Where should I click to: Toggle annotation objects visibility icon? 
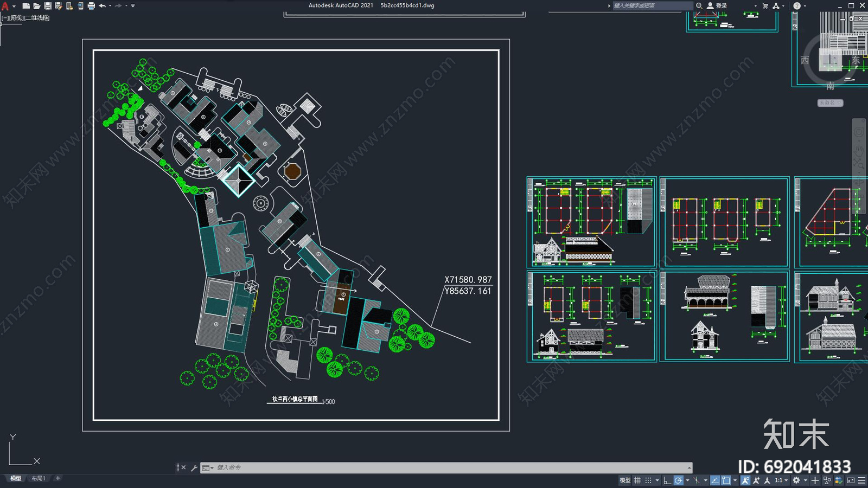pos(745,480)
